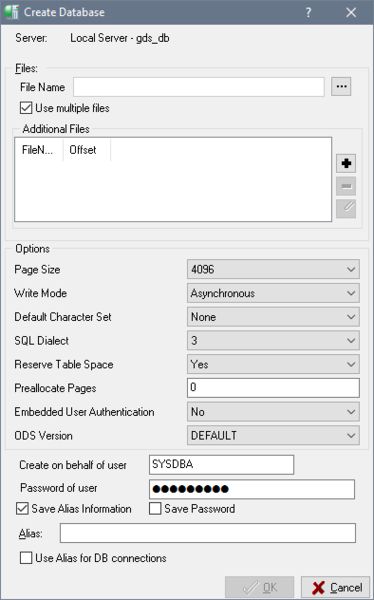Image resolution: width=374 pixels, height=600 pixels.
Task: Check Use Alias for DB connections
Action: coord(26,558)
